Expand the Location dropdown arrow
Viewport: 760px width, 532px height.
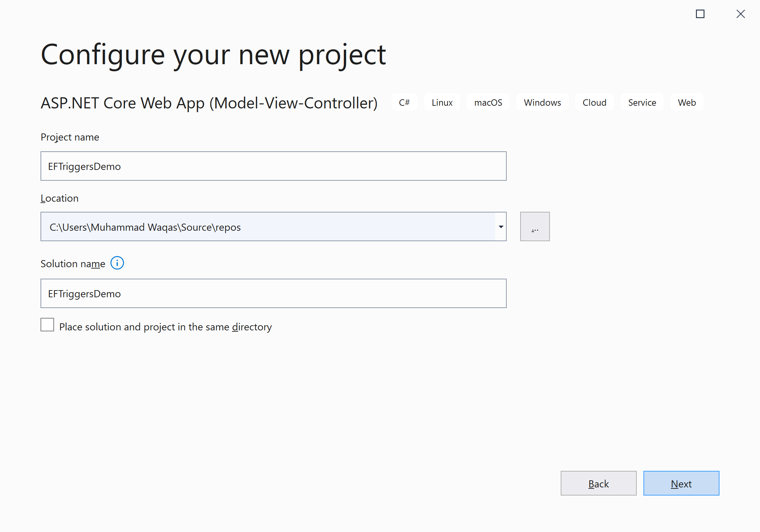coord(501,227)
